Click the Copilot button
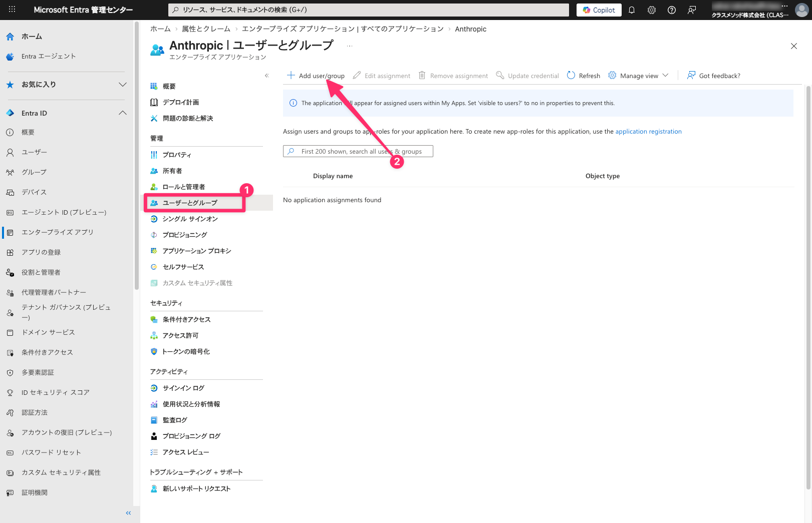Screen dimensions: 812x523 click(x=599, y=10)
